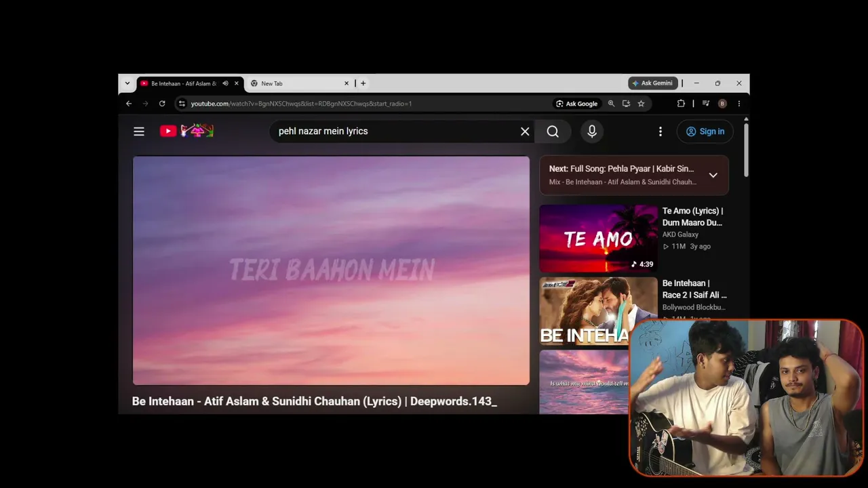Open the zoom magnifier icon in address bar
868x488 pixels.
(x=611, y=104)
